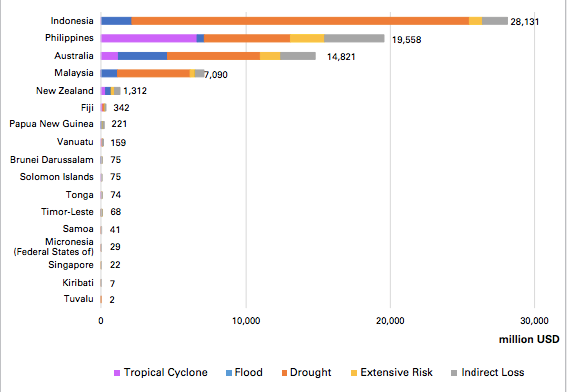Click the Tropical Cyclone legend swatch
The width and height of the screenshot is (568, 392).
(x=117, y=373)
